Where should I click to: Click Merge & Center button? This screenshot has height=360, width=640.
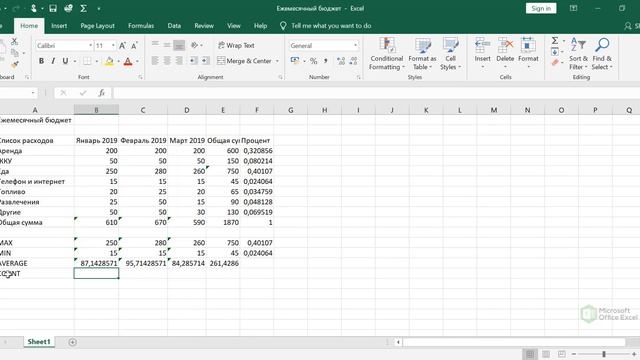click(x=244, y=61)
